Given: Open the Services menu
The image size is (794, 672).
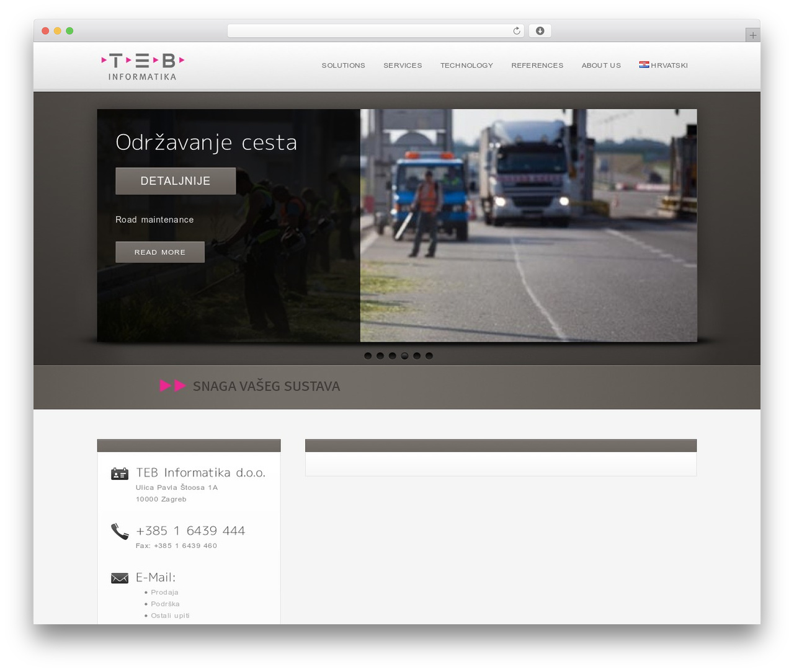Looking at the screenshot, I should 403,65.
